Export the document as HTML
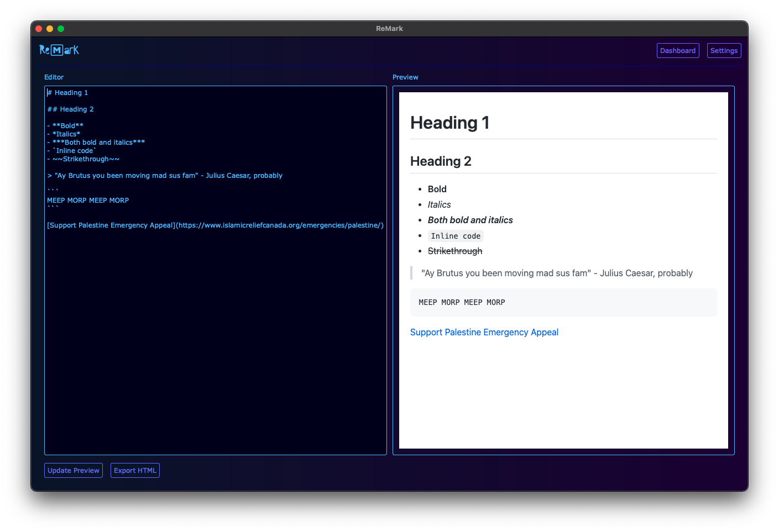This screenshot has width=779, height=532. 135,471
